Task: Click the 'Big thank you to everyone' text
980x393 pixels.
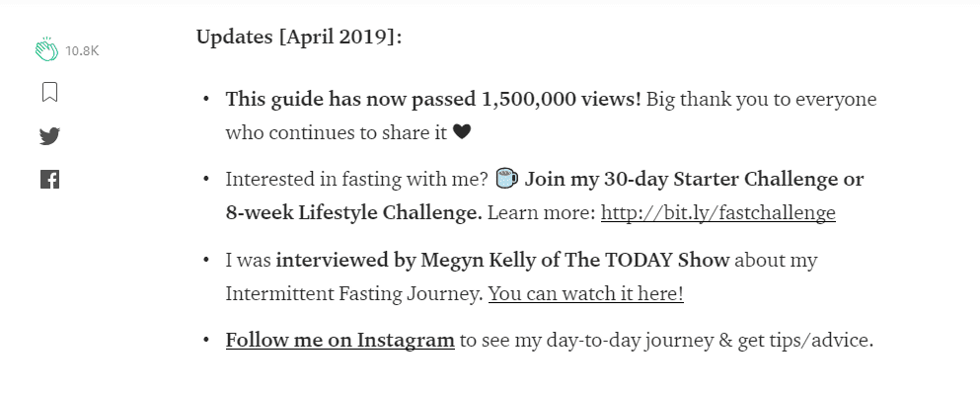Action: coord(761,100)
